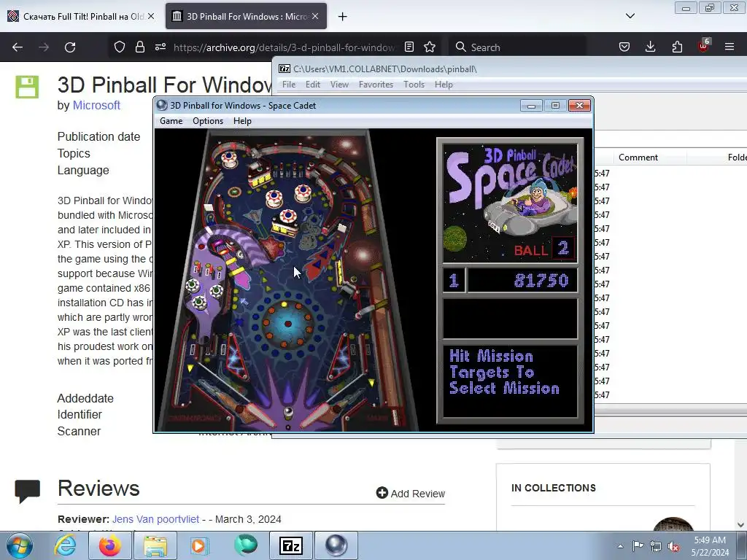Open a new Firefox tab
The image size is (747, 560).
343,17
